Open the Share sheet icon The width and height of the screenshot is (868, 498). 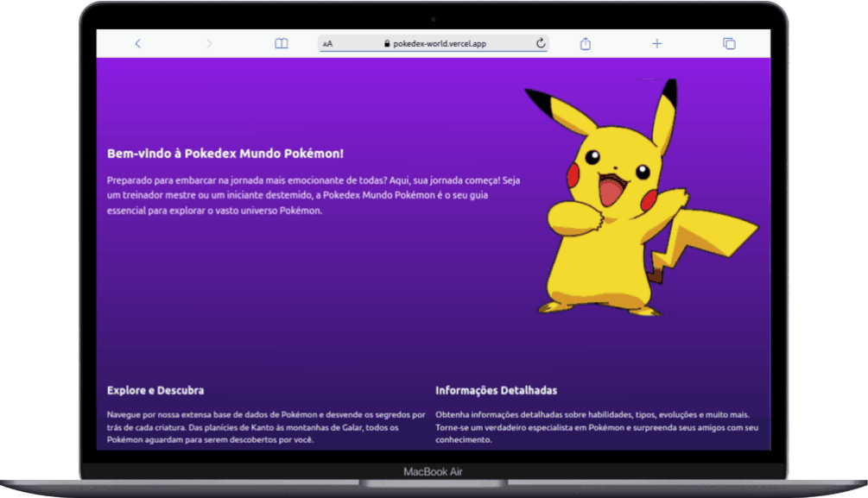pyautogui.click(x=586, y=43)
